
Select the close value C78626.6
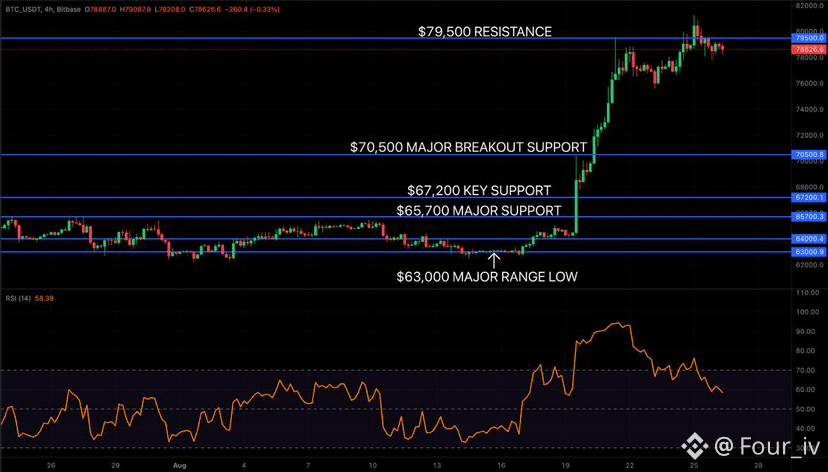coord(205,10)
